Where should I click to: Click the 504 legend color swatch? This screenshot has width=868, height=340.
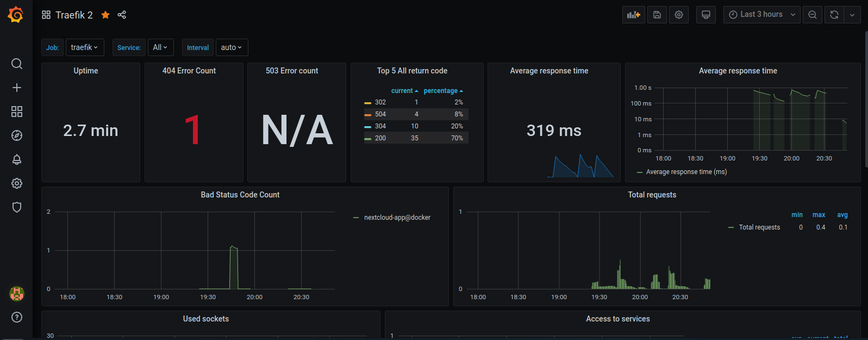(x=367, y=115)
